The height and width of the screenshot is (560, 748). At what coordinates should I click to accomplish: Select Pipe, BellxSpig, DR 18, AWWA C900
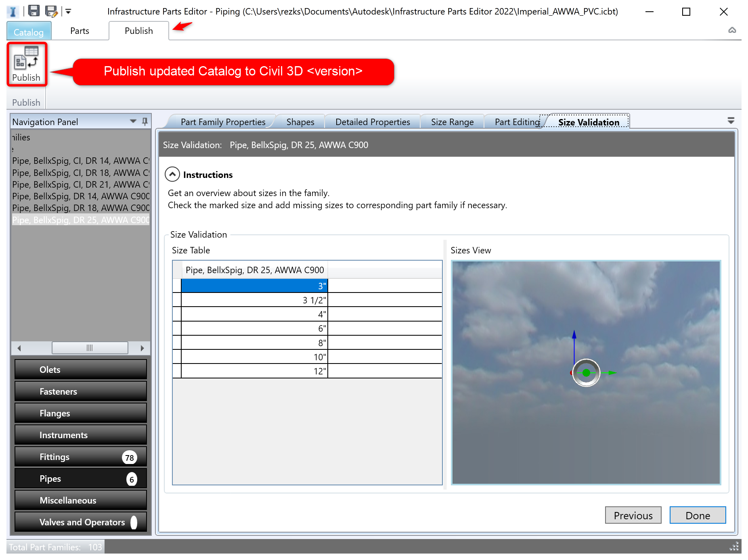[81, 208]
